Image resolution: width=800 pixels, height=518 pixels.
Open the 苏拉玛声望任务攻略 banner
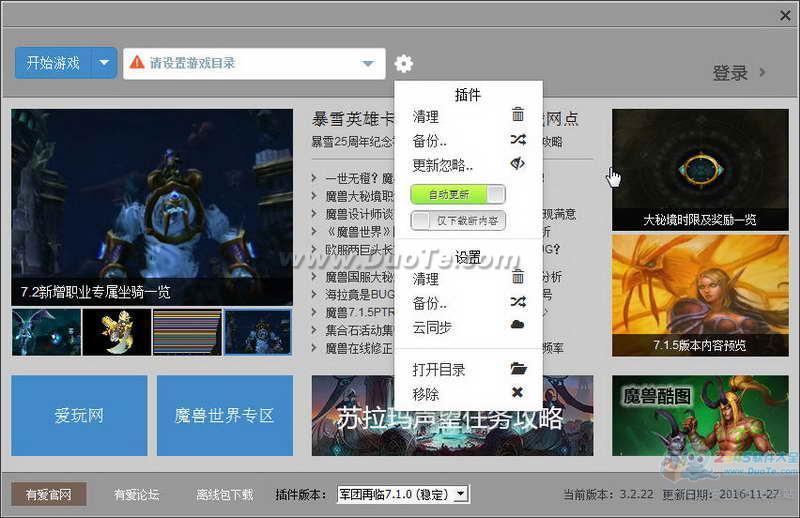(x=452, y=415)
